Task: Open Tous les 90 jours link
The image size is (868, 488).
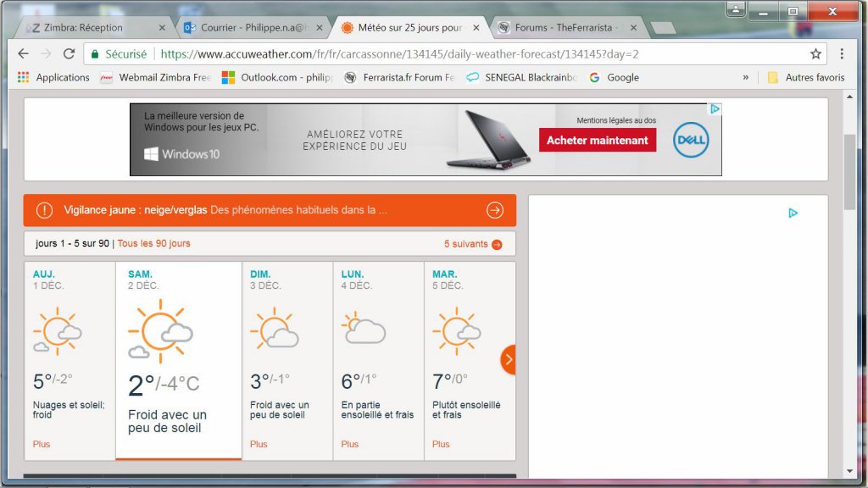Action: (153, 243)
